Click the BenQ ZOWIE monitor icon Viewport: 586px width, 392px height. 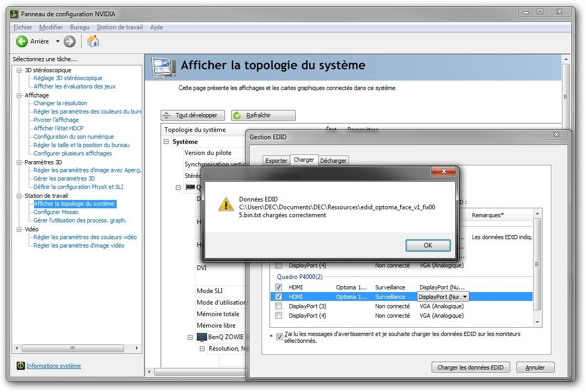(x=201, y=337)
